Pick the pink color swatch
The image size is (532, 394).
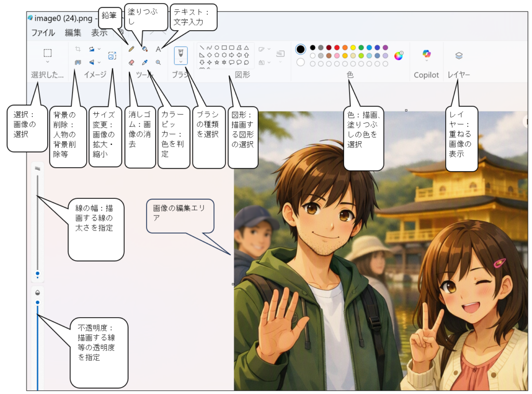(x=337, y=56)
